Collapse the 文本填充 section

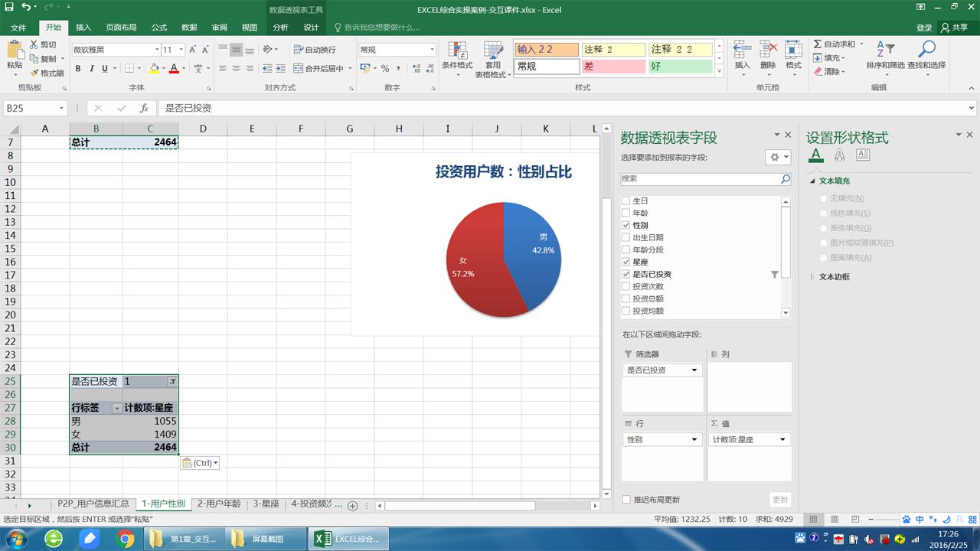click(x=812, y=181)
